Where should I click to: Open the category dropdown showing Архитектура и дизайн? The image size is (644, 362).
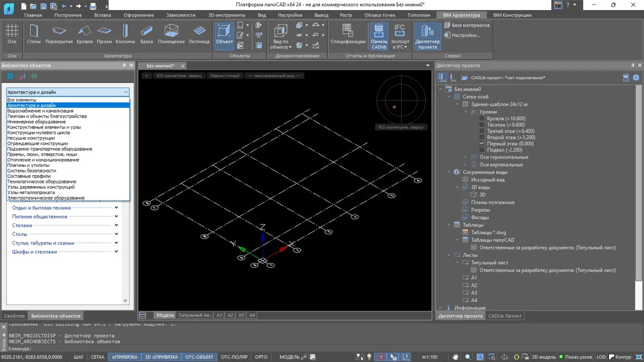click(126, 92)
